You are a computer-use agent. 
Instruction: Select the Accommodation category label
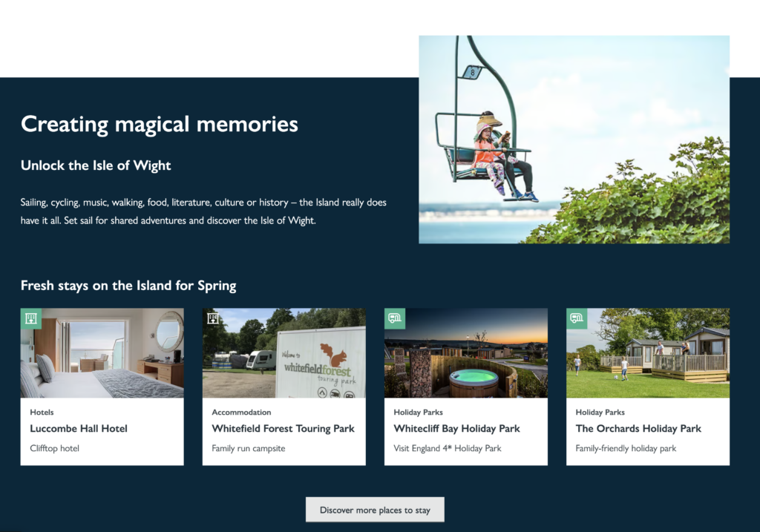pos(241,413)
